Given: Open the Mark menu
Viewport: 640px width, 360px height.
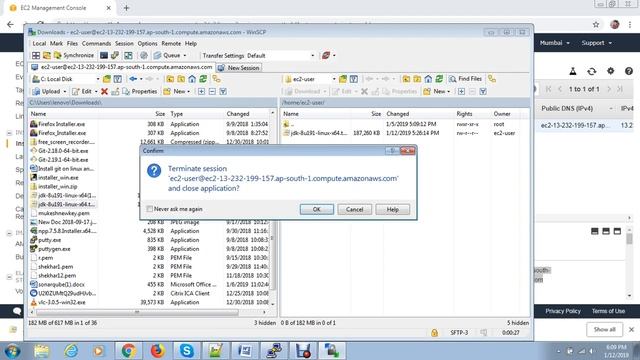Looking at the screenshot, I should (x=56, y=43).
